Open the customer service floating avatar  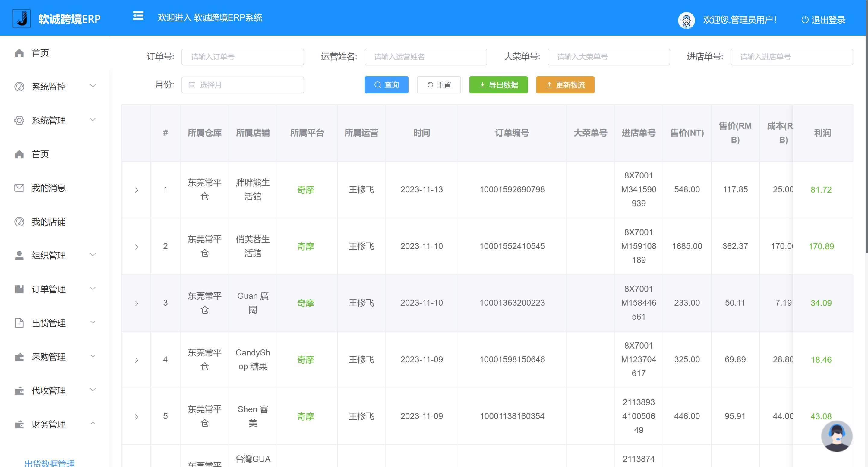(837, 436)
